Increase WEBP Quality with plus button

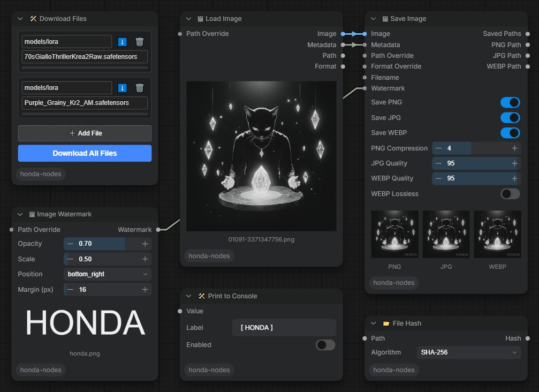click(x=514, y=178)
